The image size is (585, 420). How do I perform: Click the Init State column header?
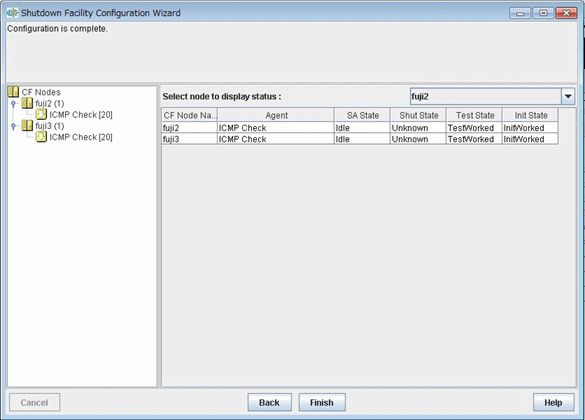click(x=531, y=115)
